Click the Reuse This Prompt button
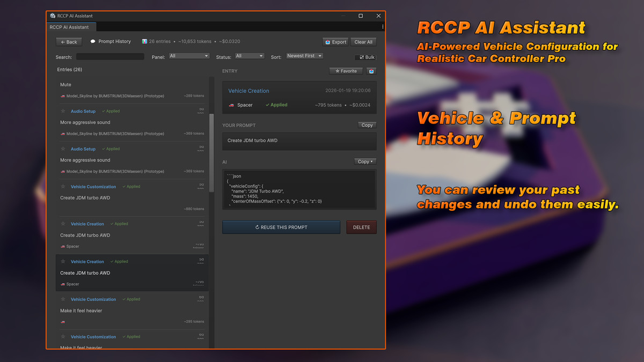The width and height of the screenshot is (644, 362). pos(281,227)
